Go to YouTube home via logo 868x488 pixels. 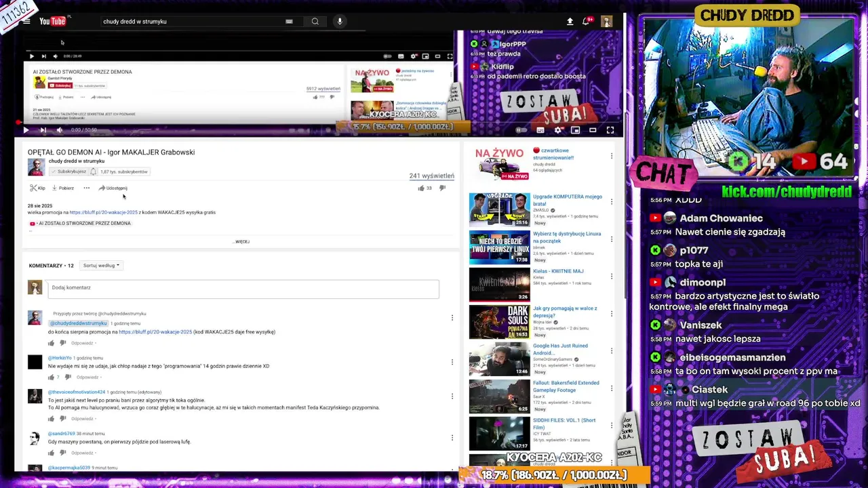coord(53,21)
